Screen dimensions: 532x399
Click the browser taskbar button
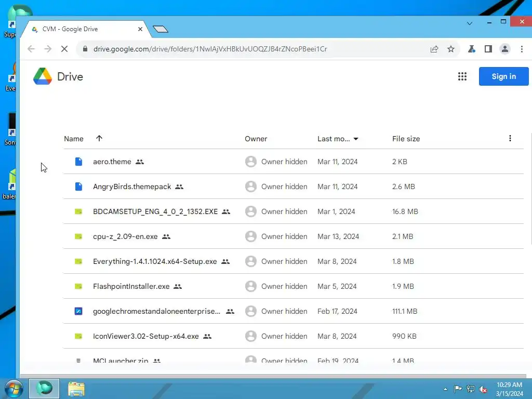(44, 389)
